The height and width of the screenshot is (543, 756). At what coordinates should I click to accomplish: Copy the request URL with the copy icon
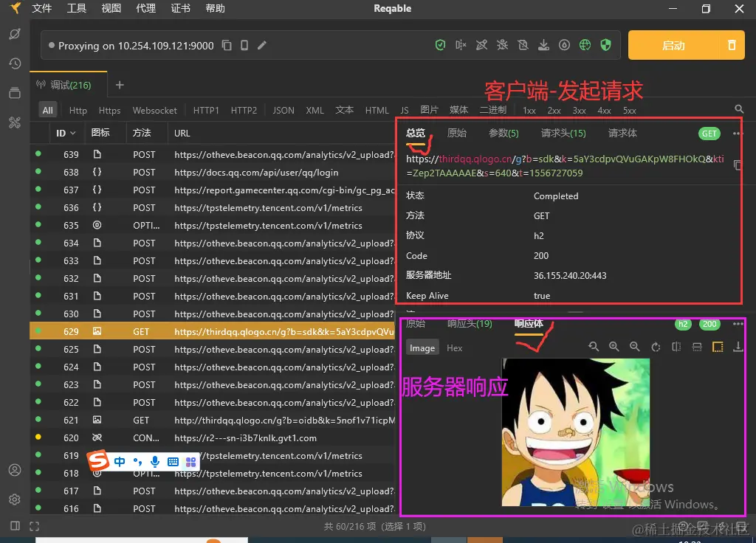click(737, 165)
